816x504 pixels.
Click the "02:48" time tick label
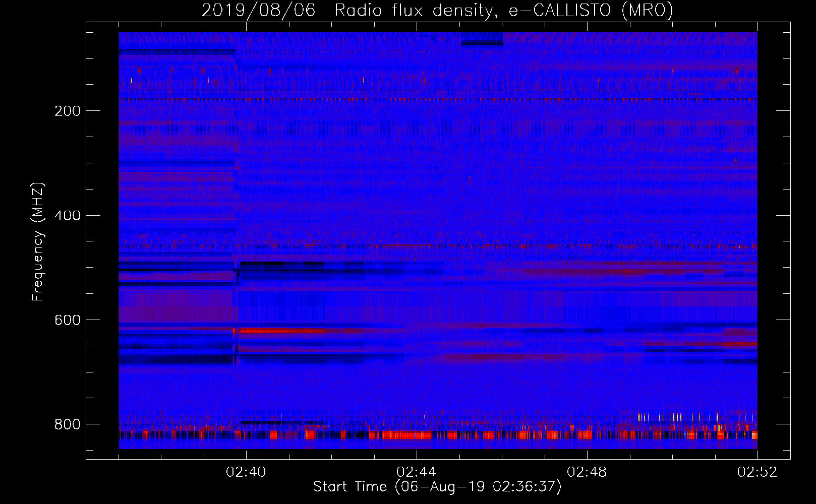pos(587,472)
